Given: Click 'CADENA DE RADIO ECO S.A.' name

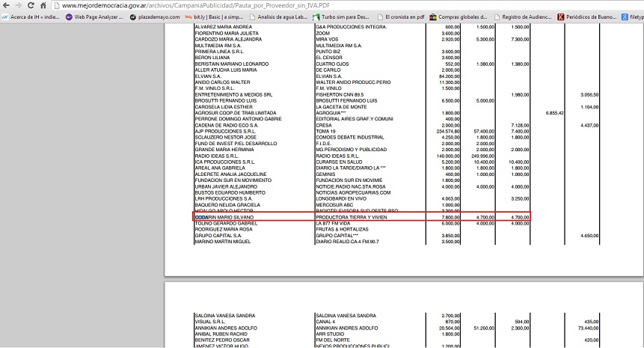Looking at the screenshot, I should [x=227, y=125].
